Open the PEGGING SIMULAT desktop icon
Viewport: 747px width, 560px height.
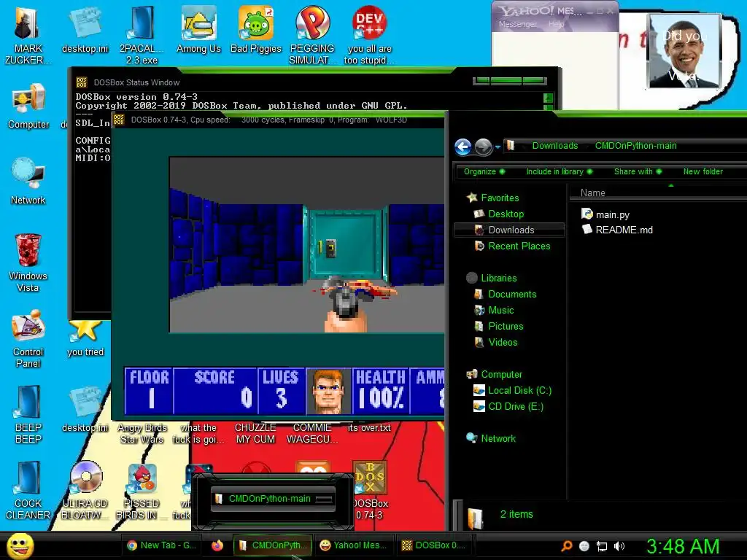click(312, 34)
